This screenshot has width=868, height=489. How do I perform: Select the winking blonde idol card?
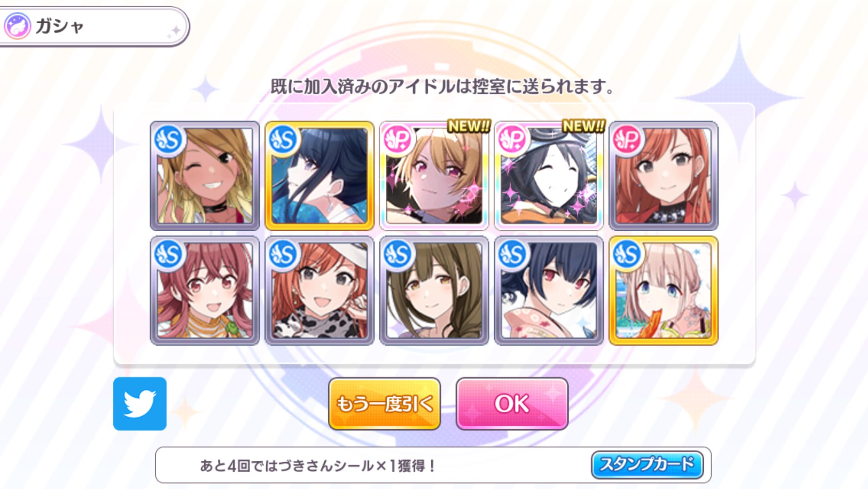pyautogui.click(x=205, y=176)
